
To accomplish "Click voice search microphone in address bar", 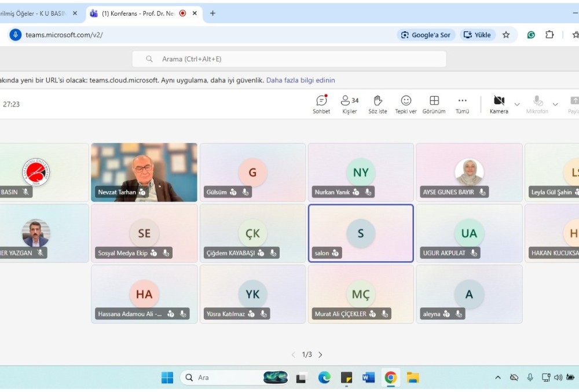I will point(15,35).
